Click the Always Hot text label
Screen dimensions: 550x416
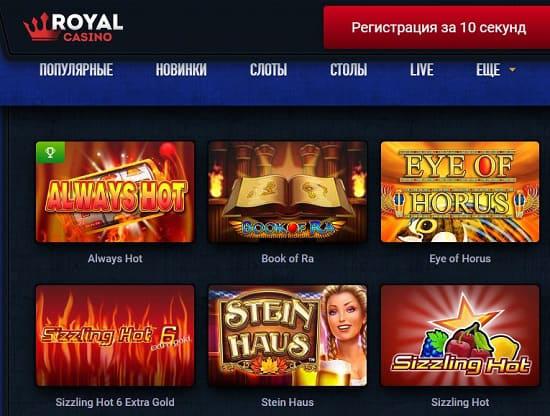115,259
